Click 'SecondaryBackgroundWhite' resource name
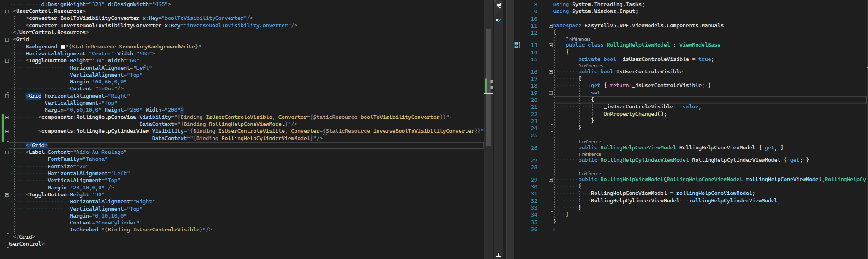 (x=157, y=47)
